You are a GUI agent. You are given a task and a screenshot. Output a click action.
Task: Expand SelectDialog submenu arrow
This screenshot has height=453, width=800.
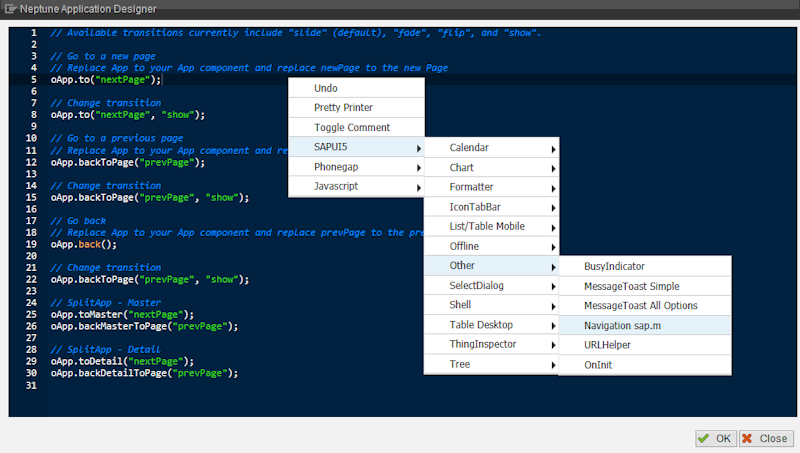[x=554, y=286]
